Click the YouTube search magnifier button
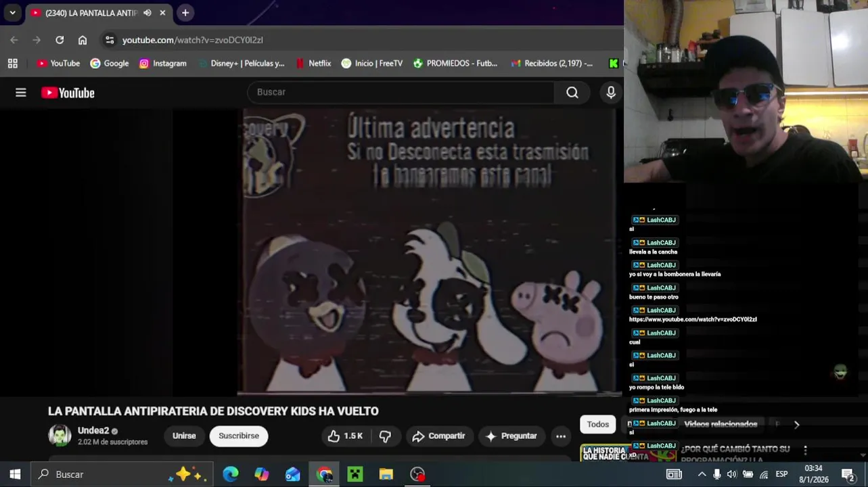The width and height of the screenshot is (868, 487). click(x=572, y=93)
